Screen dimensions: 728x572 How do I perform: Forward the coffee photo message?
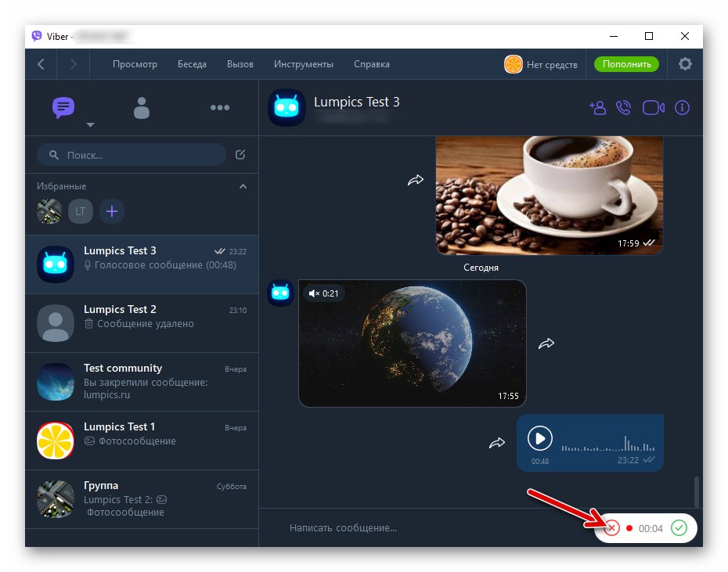coord(416,180)
